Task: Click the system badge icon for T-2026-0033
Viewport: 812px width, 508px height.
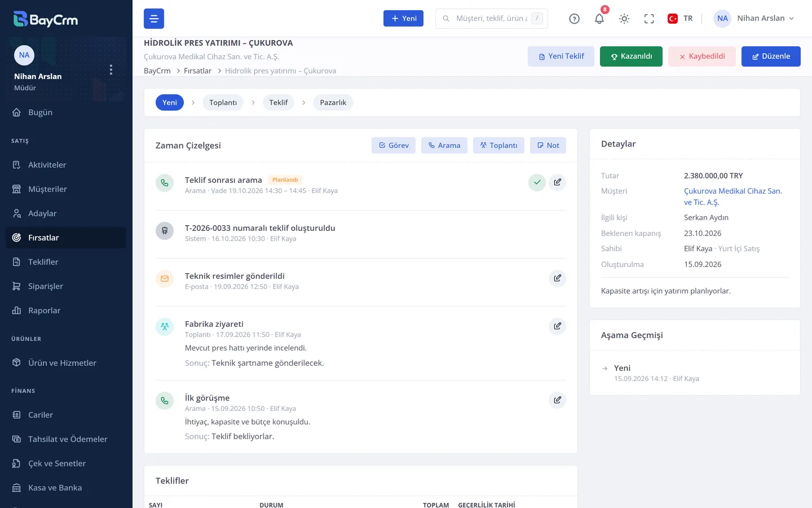Action: (165, 231)
